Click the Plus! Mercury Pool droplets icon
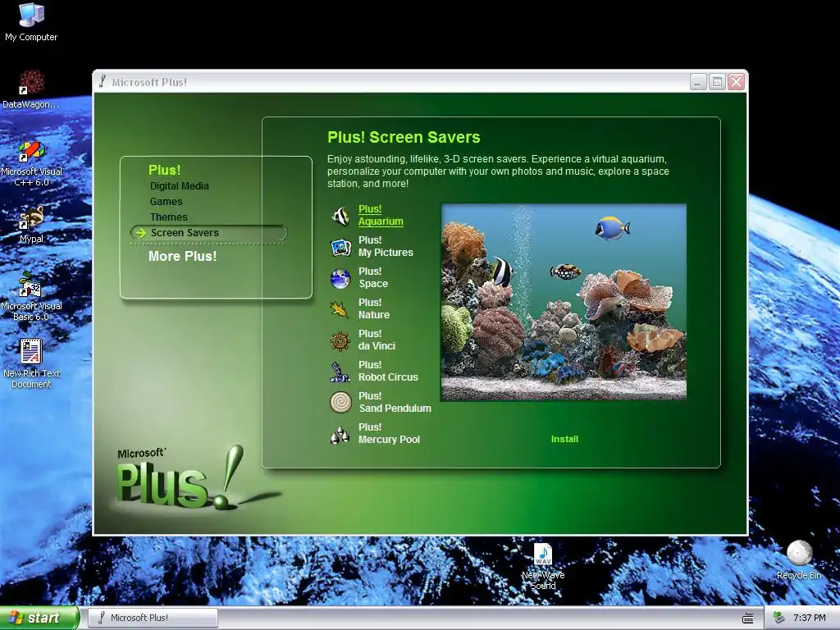Viewport: 840px width, 630px height. pos(340,434)
